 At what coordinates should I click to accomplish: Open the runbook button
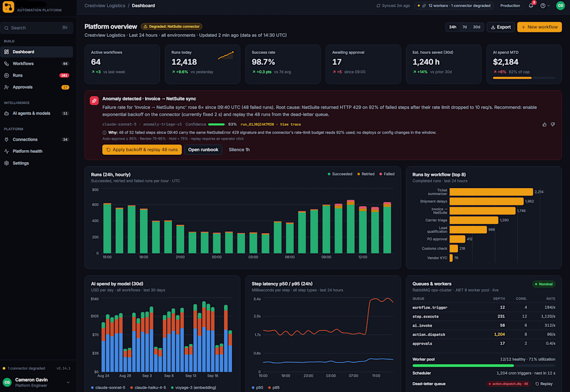click(x=203, y=150)
